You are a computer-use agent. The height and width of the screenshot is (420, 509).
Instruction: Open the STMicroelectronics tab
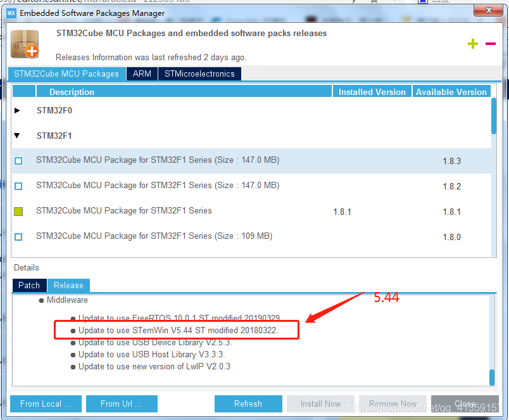tap(199, 73)
